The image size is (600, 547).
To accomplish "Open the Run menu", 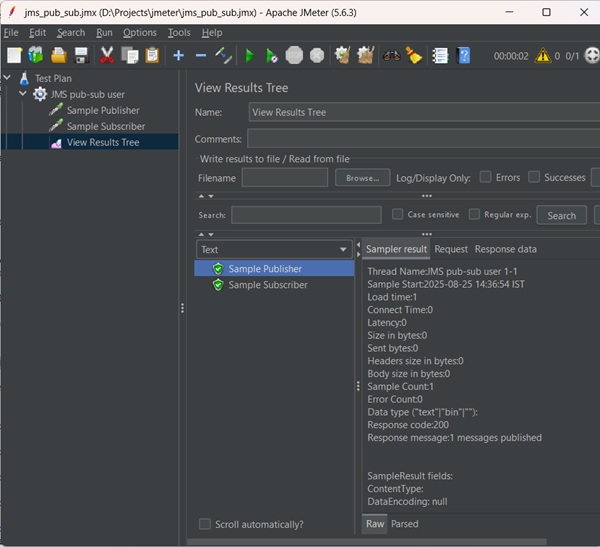I will pyautogui.click(x=104, y=33).
